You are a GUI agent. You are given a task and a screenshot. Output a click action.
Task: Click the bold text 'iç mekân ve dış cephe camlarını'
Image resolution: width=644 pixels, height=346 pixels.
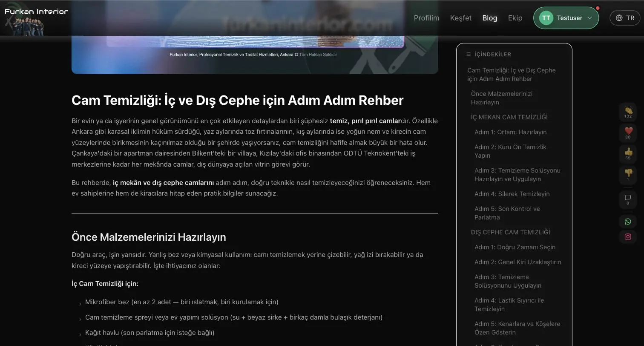point(163,183)
